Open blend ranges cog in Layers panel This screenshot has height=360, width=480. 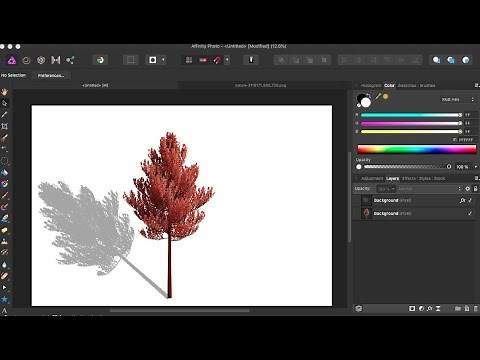468,189
